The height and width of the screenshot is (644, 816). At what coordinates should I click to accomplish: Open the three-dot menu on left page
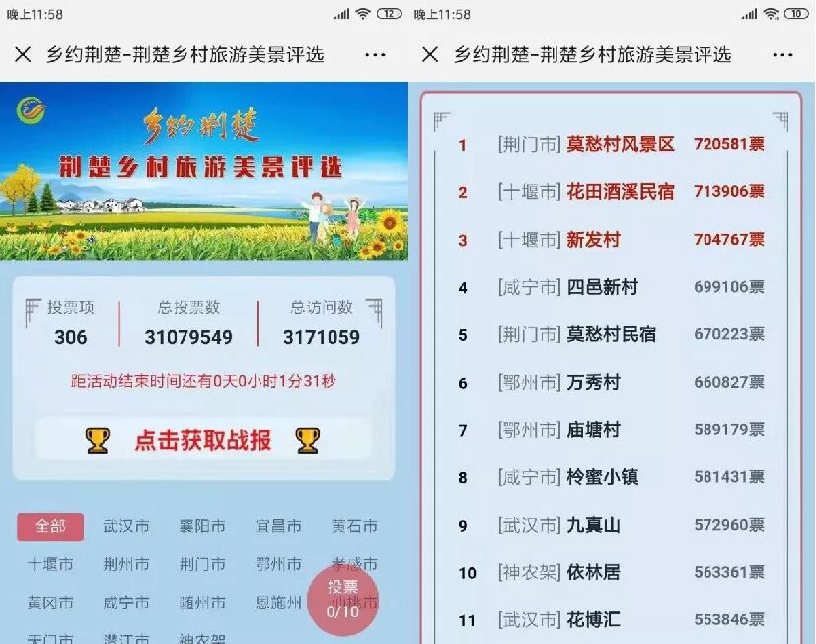[375, 54]
